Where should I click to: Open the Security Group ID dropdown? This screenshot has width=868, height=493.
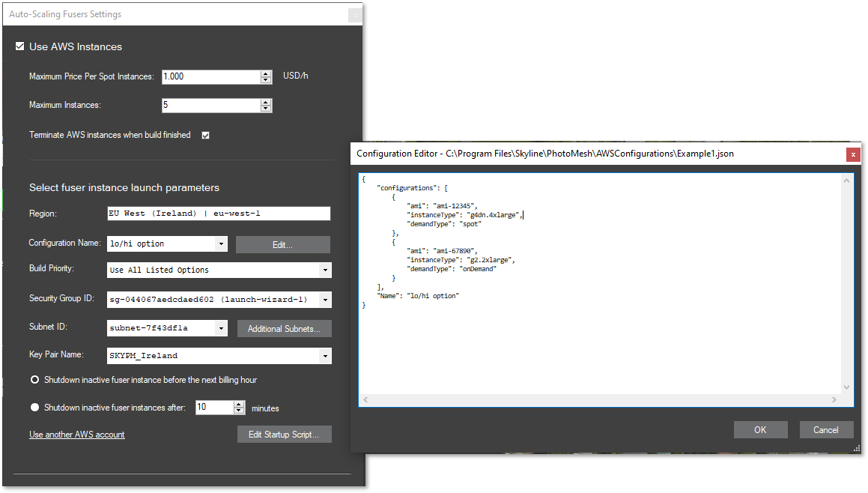click(x=325, y=300)
